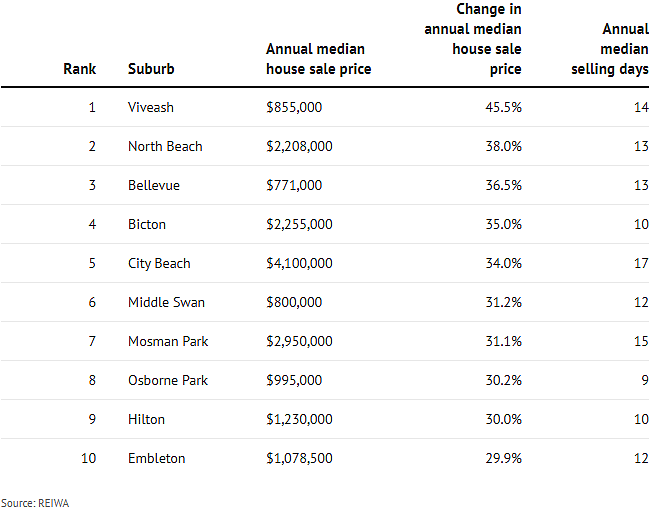Image resolution: width=669 pixels, height=514 pixels.
Task: Click the Change in annual median header
Action: [x=473, y=39]
